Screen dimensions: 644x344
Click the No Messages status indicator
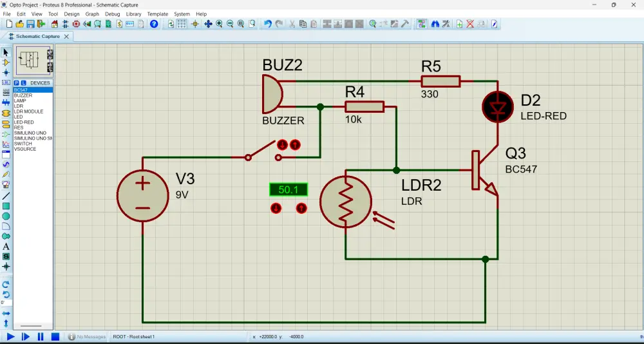(x=87, y=337)
